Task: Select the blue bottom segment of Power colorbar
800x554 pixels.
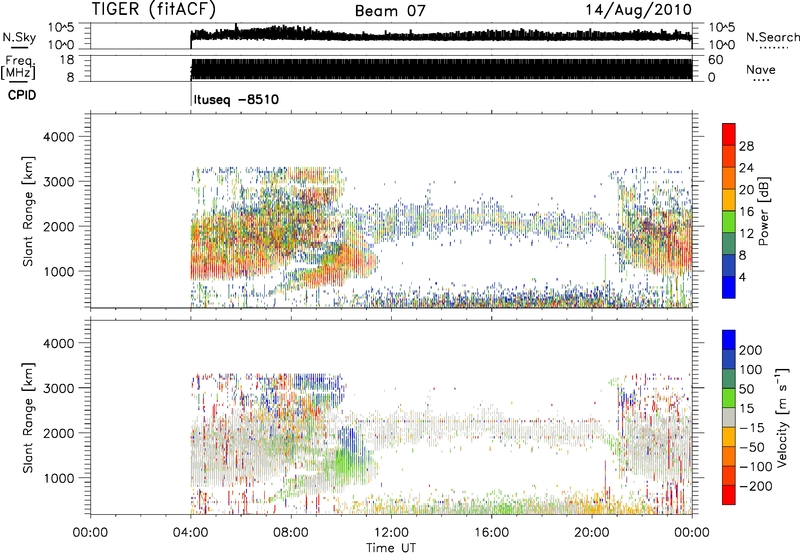Action: [729, 287]
